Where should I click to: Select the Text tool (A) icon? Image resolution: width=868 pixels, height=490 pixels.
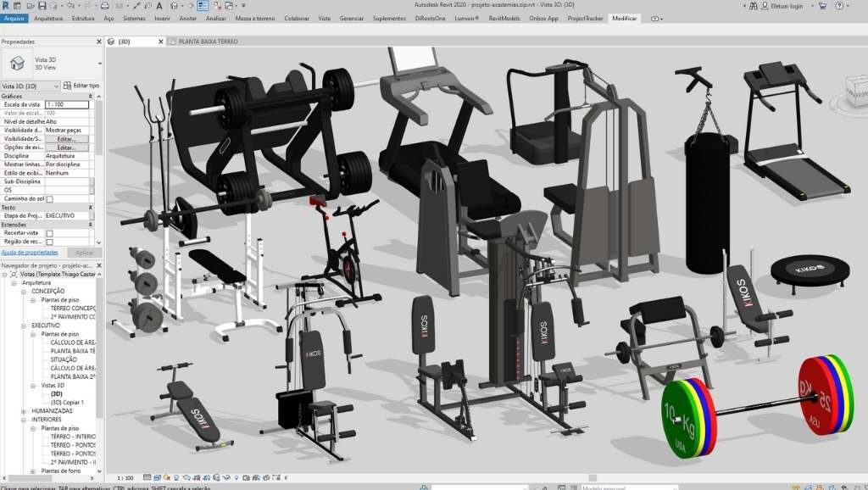click(x=159, y=5)
